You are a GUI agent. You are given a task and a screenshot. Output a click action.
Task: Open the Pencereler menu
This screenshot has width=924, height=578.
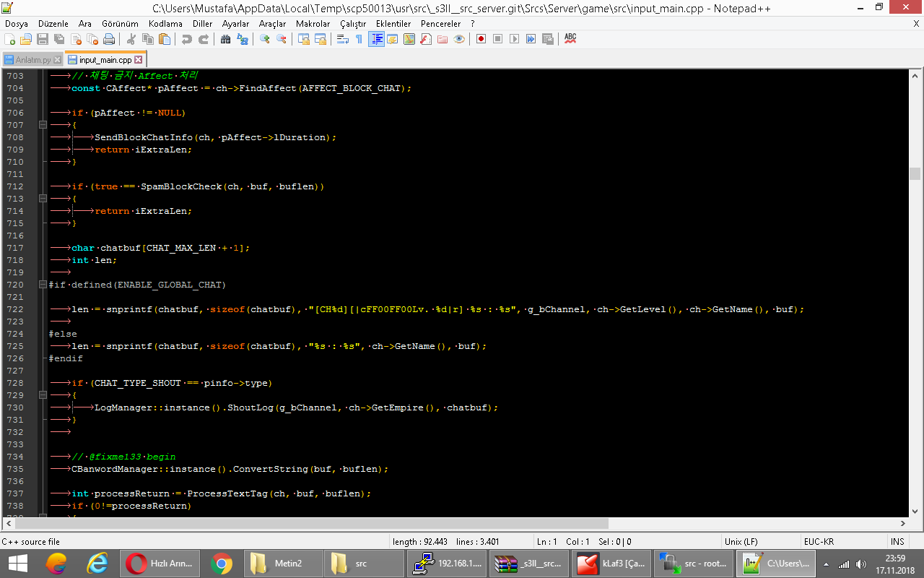440,24
